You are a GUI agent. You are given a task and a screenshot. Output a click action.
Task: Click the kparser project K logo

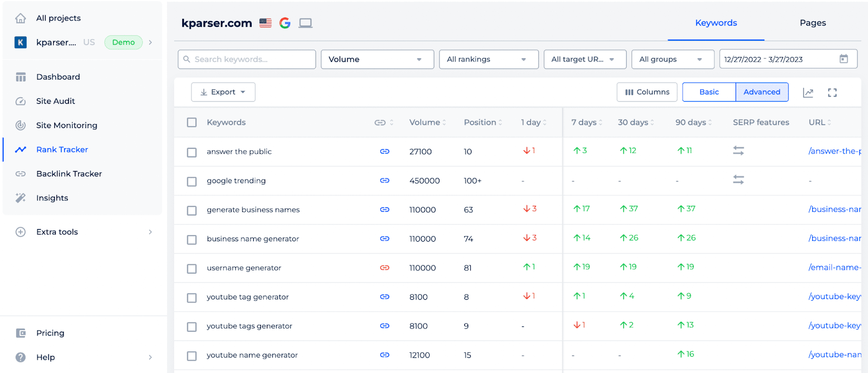(21, 42)
